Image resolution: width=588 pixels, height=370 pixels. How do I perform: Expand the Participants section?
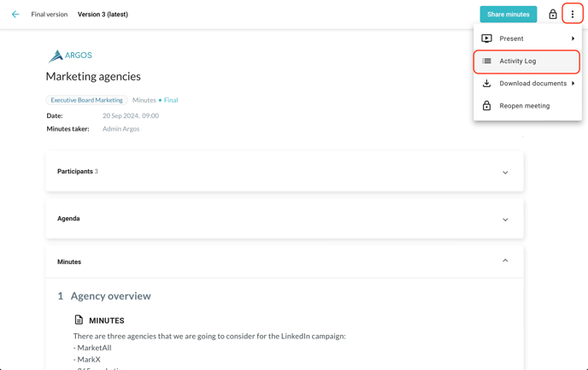[505, 173]
